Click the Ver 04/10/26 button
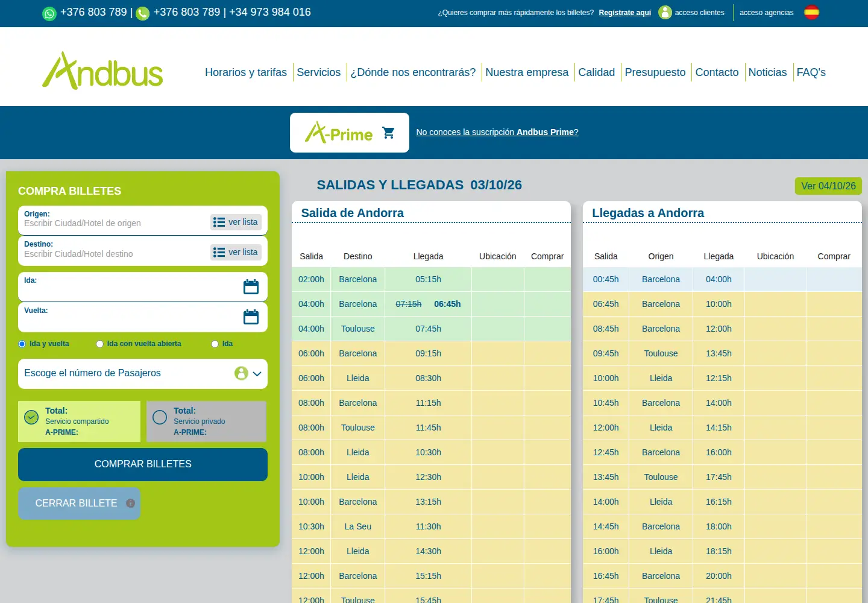 click(828, 186)
